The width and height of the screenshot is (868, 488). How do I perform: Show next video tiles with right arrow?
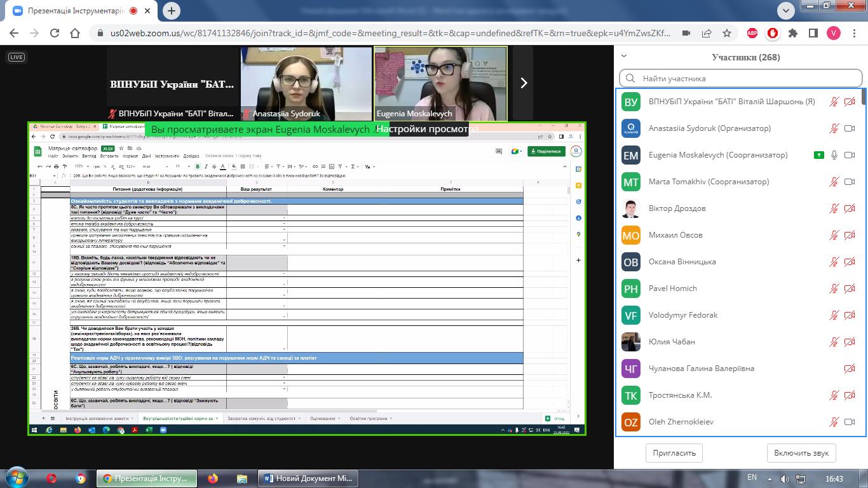(x=524, y=83)
